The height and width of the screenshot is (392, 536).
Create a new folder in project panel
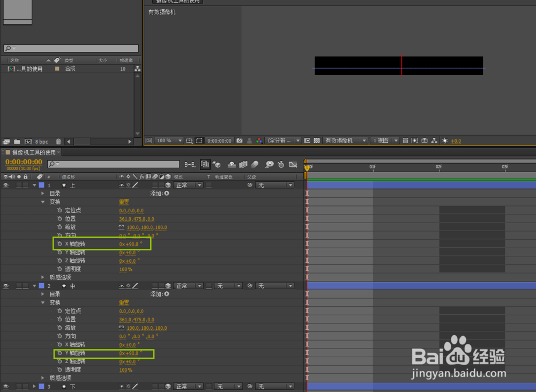(17, 142)
